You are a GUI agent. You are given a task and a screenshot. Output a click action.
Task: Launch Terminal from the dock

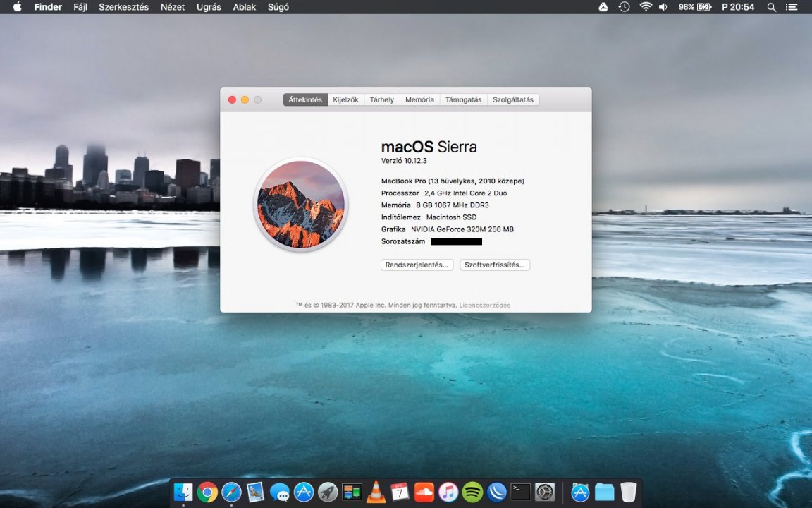tap(520, 492)
